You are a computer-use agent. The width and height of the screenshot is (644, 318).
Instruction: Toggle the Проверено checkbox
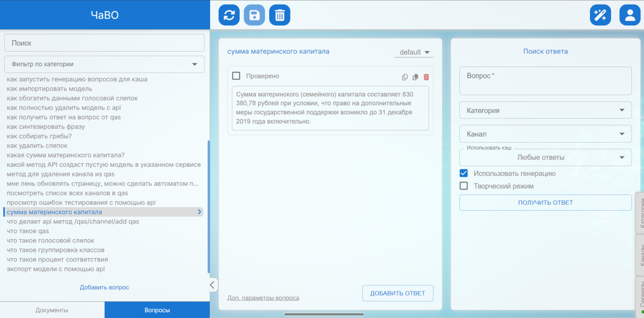point(236,76)
